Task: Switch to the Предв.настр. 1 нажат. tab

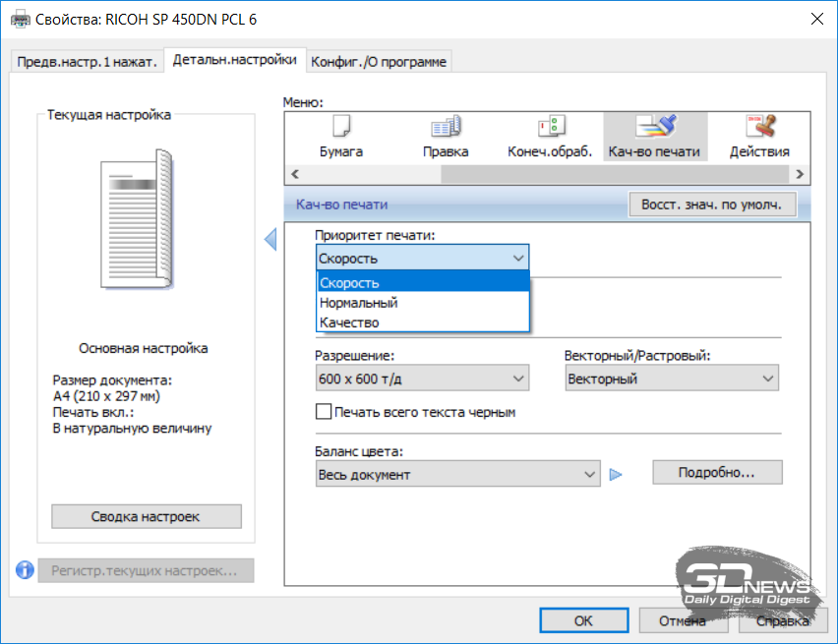Action: coord(88,62)
